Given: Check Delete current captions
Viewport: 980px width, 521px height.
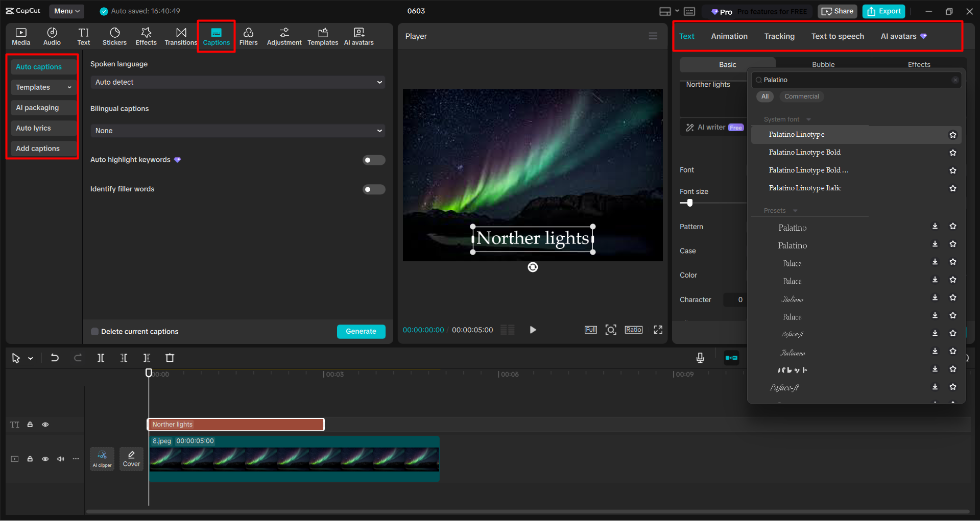Looking at the screenshot, I should (95, 331).
